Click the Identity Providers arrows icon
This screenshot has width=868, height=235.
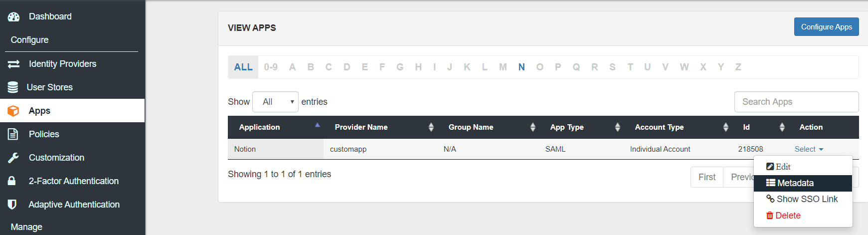[x=13, y=64]
